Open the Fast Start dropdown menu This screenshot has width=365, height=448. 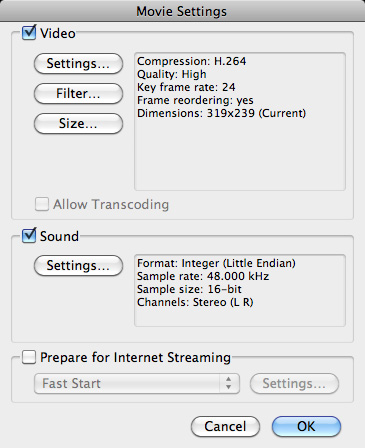pos(137,383)
